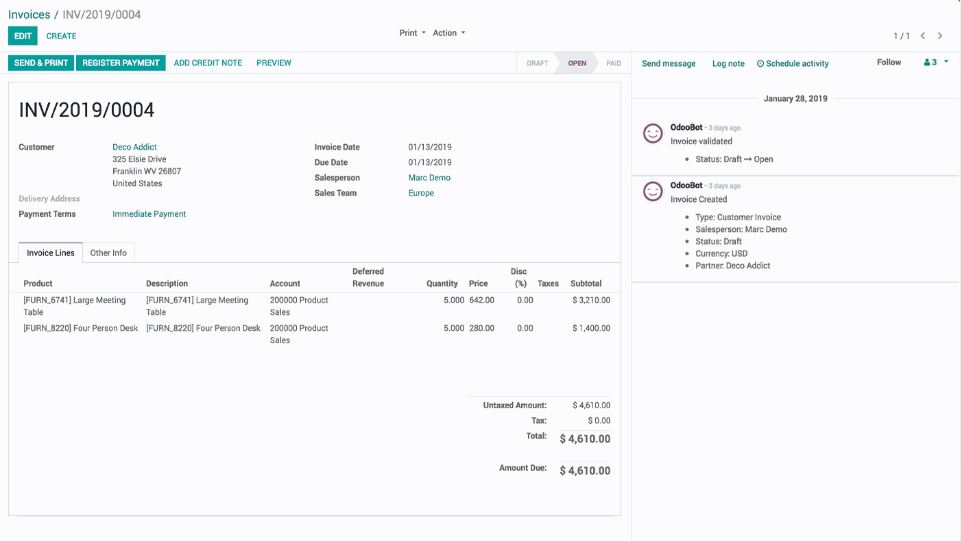The image size is (961, 541).
Task: Expand the Action dropdown menu
Action: (449, 33)
